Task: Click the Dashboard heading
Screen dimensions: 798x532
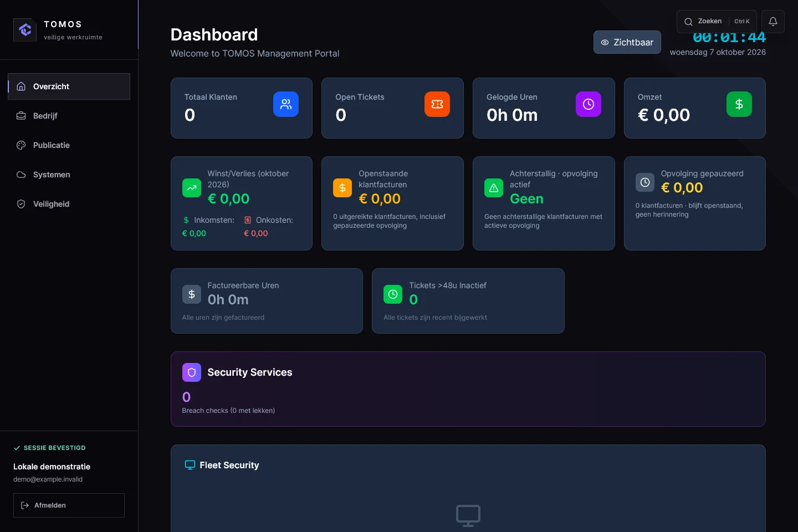Action: [x=214, y=34]
